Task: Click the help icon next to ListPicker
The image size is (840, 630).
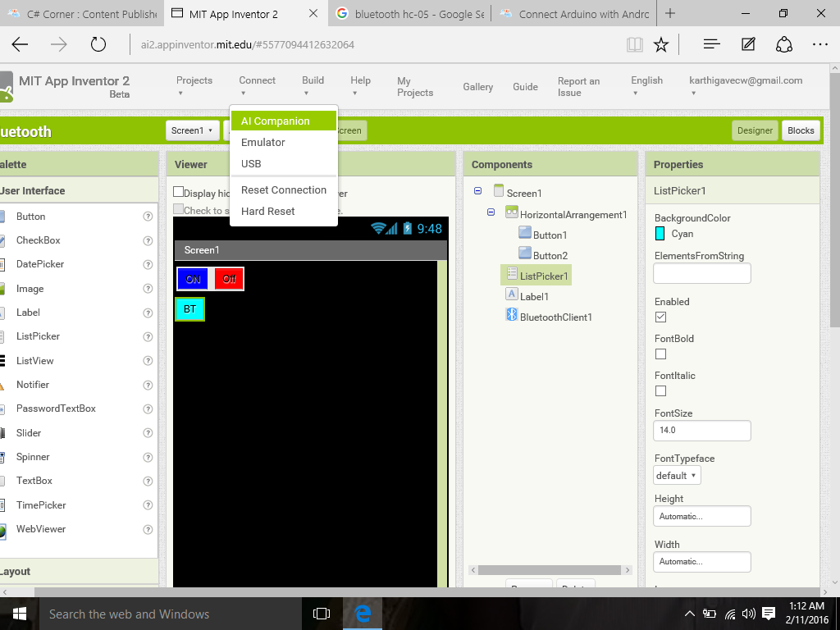Action: (148, 337)
